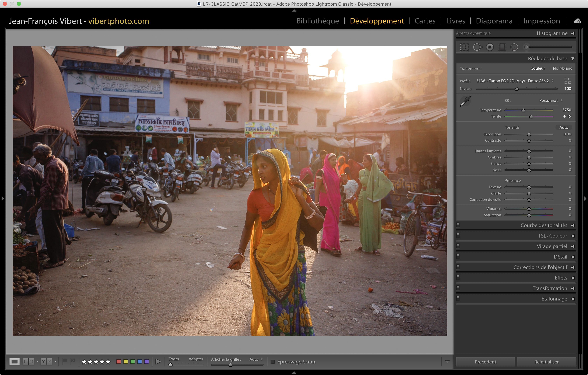The image size is (588, 375).
Task: Click the Réinitialiser button
Action: [546, 362]
